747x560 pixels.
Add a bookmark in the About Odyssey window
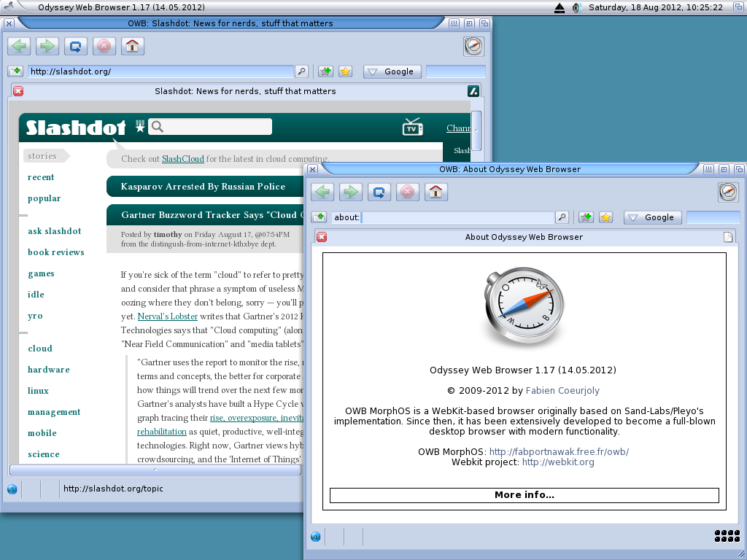586,217
